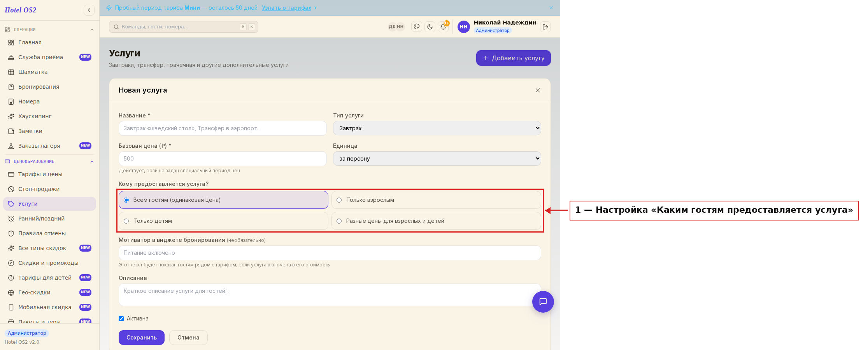
Task: Close the Новая услуга form
Action: pos(538,90)
